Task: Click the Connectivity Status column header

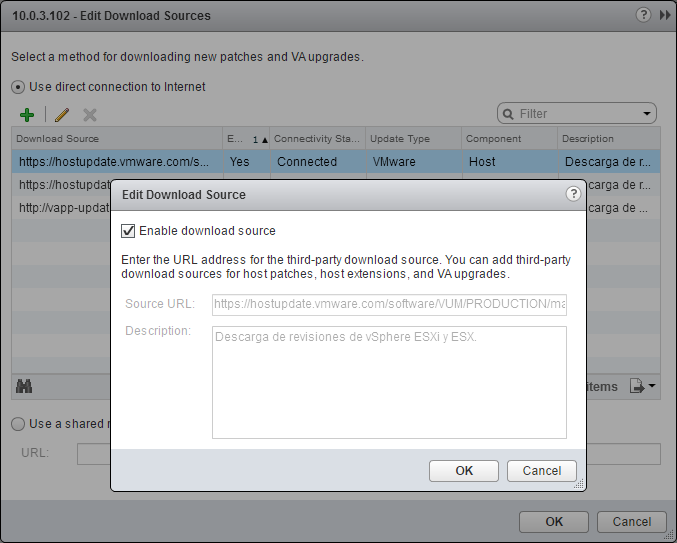Action: (x=316, y=139)
